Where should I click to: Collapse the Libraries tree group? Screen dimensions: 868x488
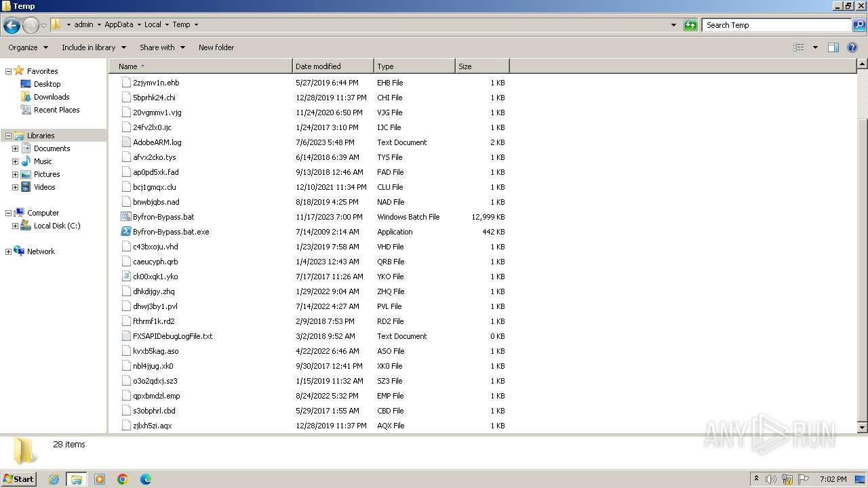click(8, 136)
